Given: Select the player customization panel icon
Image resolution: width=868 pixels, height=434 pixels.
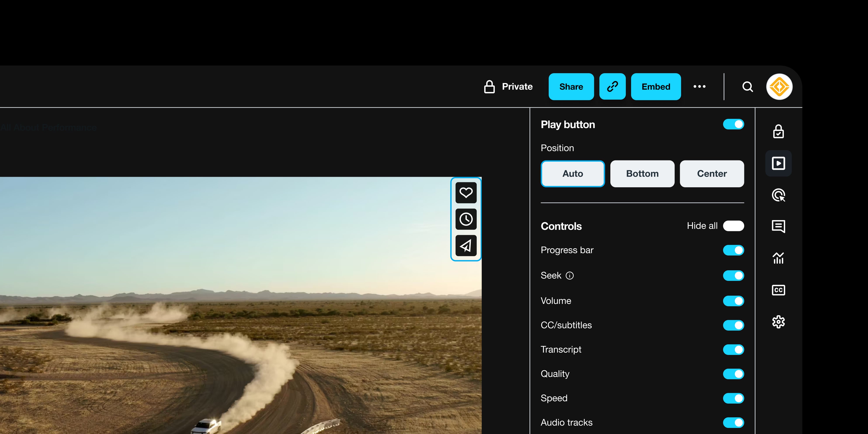Looking at the screenshot, I should 778,163.
